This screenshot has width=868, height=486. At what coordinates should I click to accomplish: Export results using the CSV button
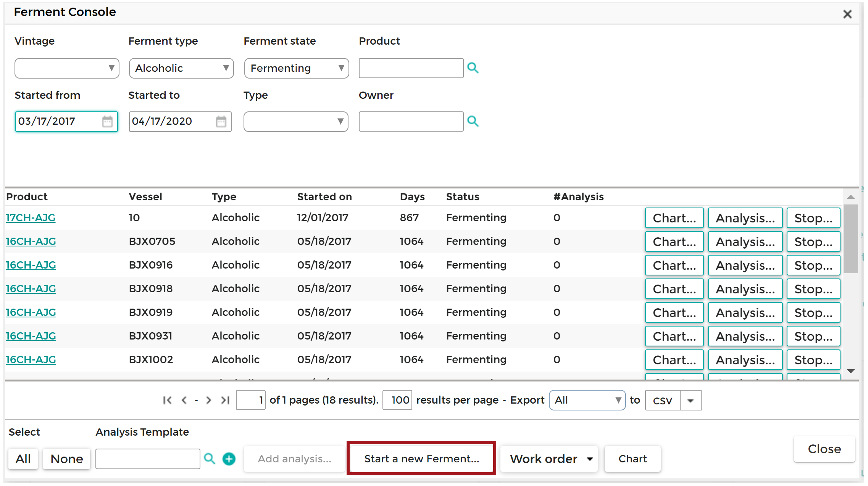(x=663, y=400)
